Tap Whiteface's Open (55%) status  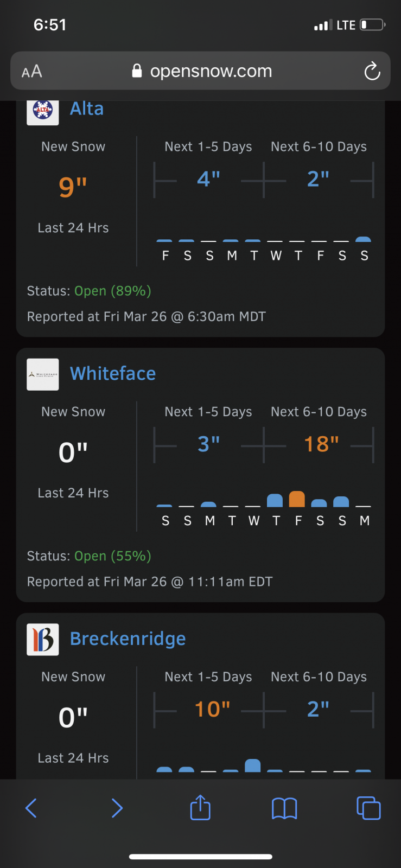click(x=112, y=556)
